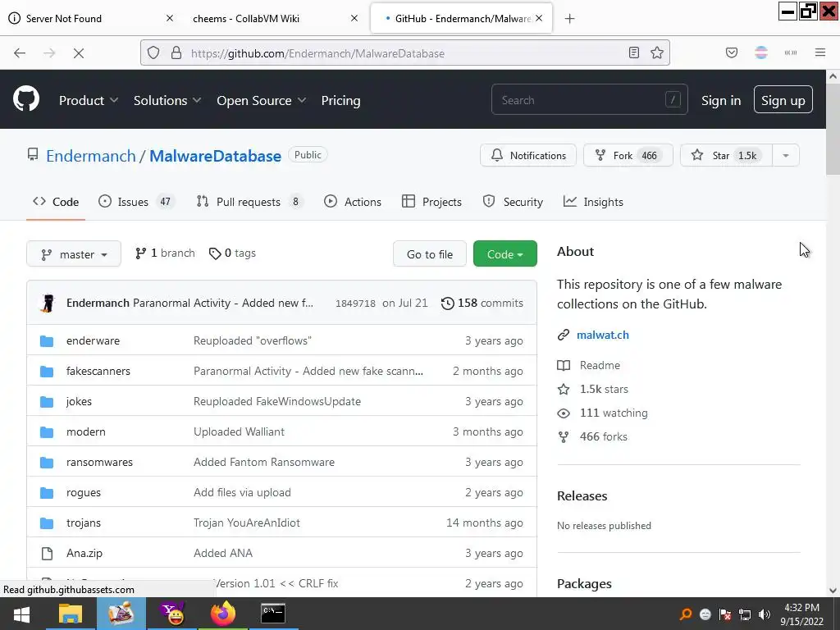840x630 pixels.
Task: Open the enderware folder
Action: [93, 340]
